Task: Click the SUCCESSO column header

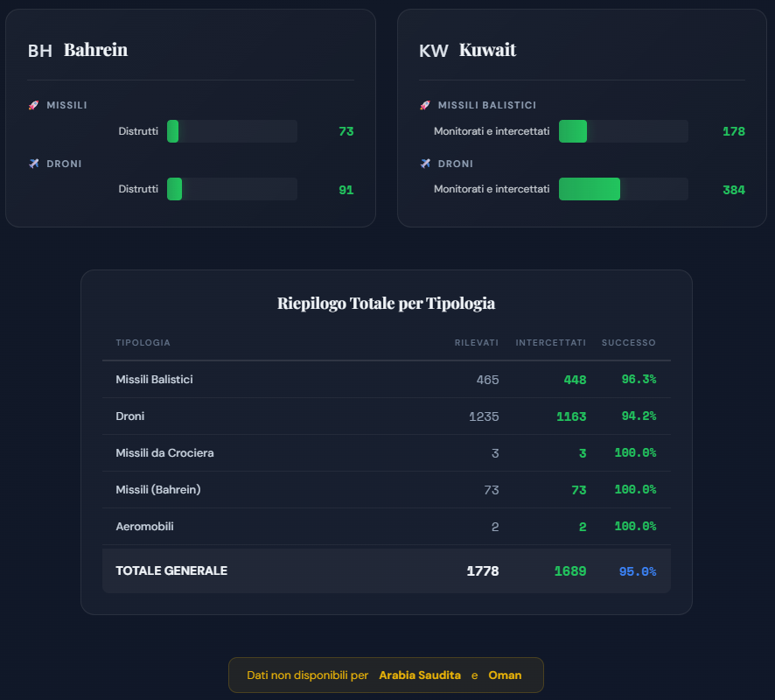Action: (x=628, y=343)
